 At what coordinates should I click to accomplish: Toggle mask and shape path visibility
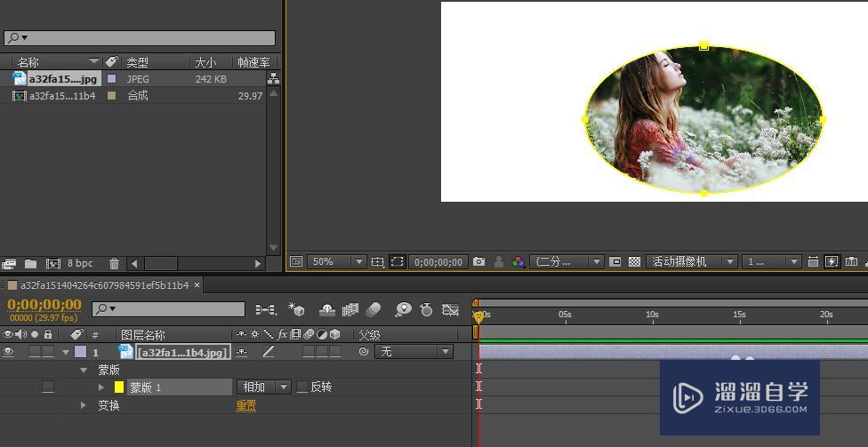(397, 261)
